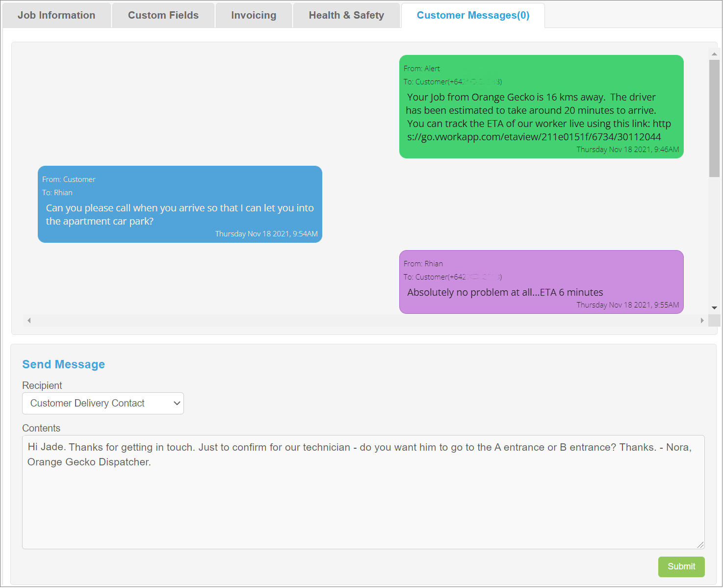Click the scroll up arrow of messages
This screenshot has height=588, width=723.
coord(714,54)
